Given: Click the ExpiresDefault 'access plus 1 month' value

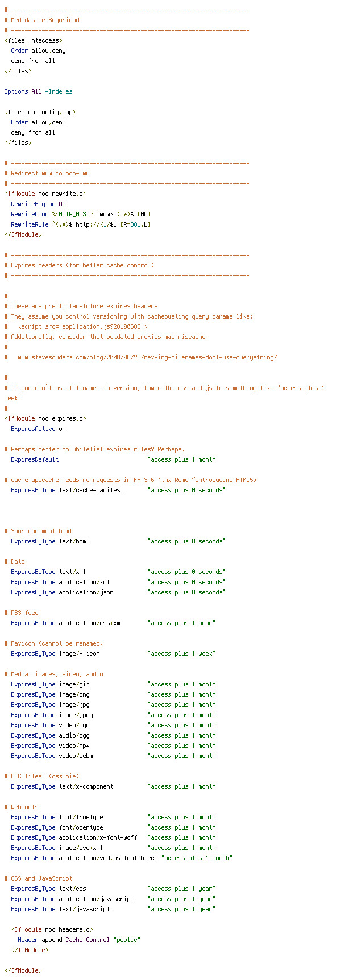Looking at the screenshot, I should [183, 459].
